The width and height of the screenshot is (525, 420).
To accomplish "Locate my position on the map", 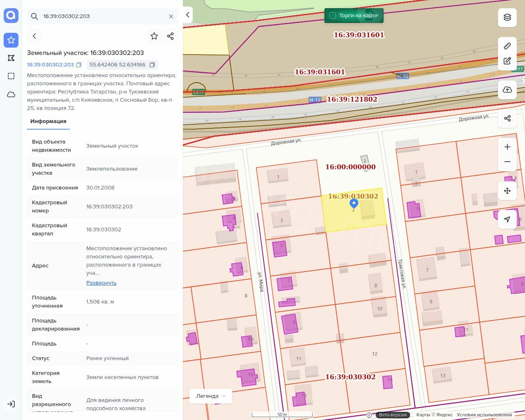I will tap(507, 219).
